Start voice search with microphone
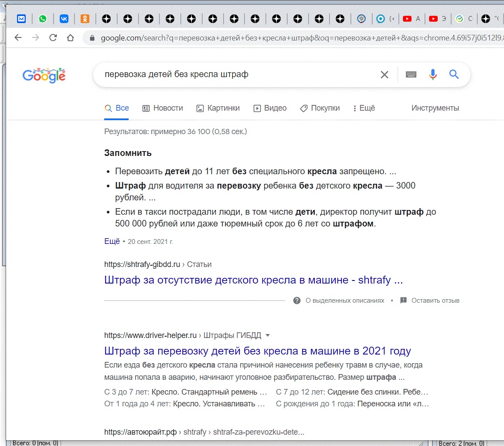The image size is (504, 446). [433, 74]
